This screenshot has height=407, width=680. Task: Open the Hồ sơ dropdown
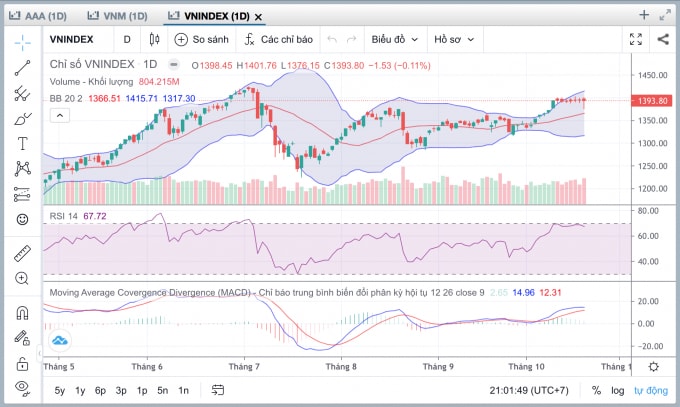coord(454,39)
